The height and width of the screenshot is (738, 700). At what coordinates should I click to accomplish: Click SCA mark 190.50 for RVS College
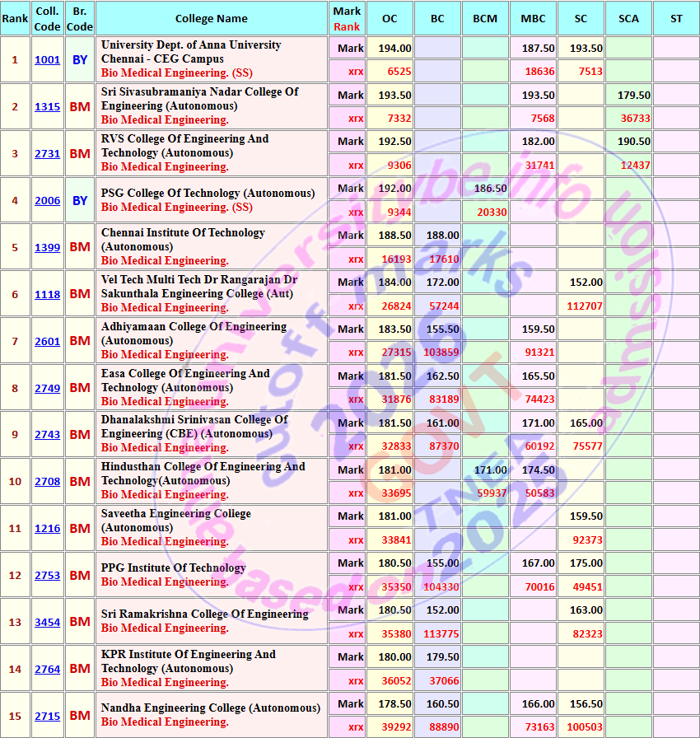coord(633,142)
